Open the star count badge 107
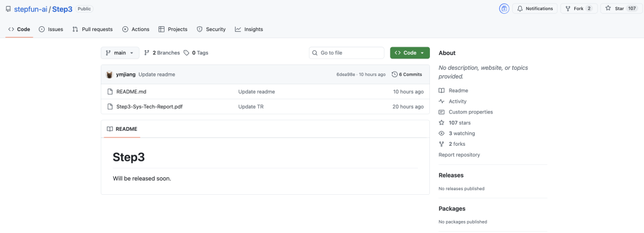 631,8
